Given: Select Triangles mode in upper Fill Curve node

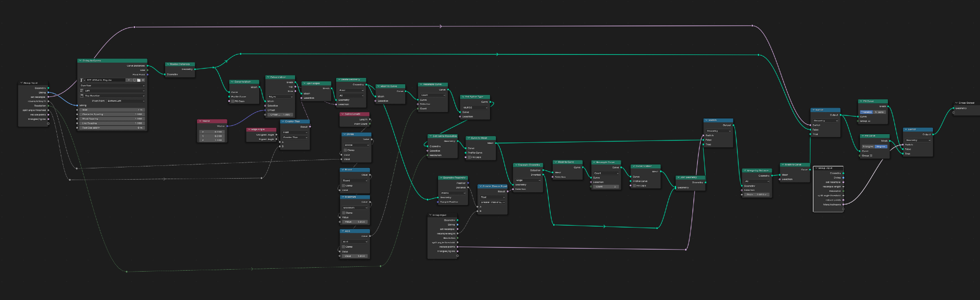Looking at the screenshot, I should tap(866, 112).
